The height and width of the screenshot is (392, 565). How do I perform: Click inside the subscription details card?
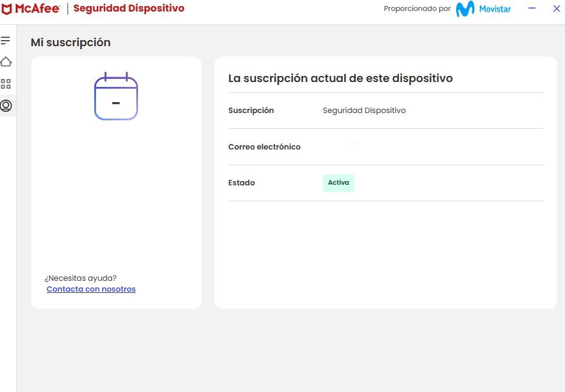pos(386,243)
